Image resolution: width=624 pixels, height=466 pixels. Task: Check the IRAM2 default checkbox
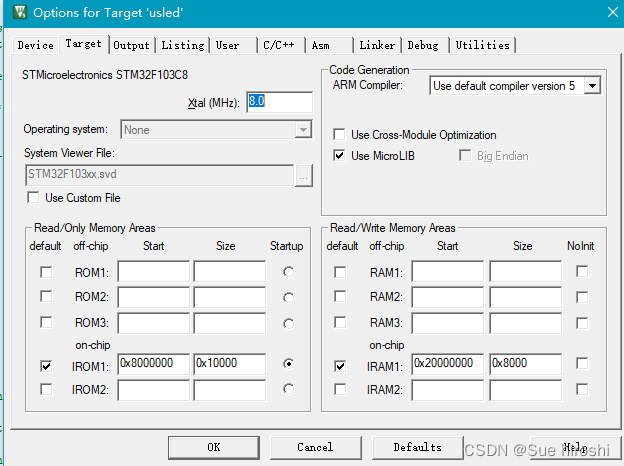pyautogui.click(x=340, y=389)
